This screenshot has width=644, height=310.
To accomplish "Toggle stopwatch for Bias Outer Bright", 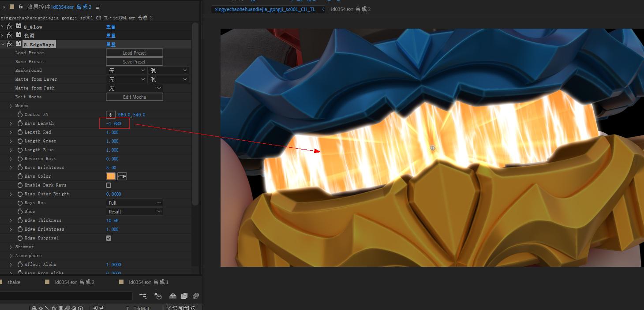I will pos(20,194).
